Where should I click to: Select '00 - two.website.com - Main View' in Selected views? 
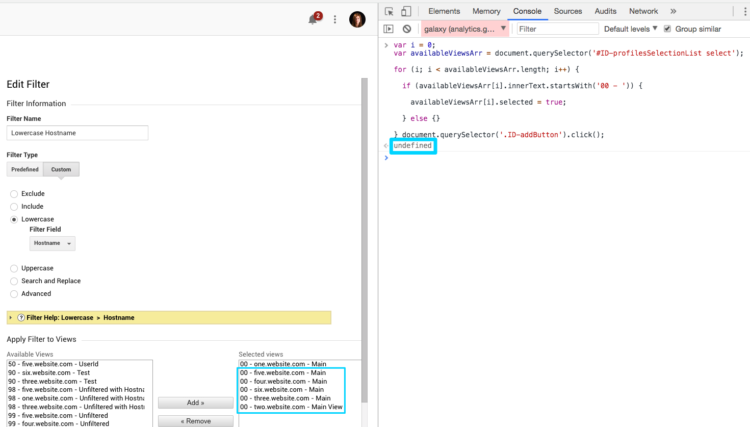[299, 407]
